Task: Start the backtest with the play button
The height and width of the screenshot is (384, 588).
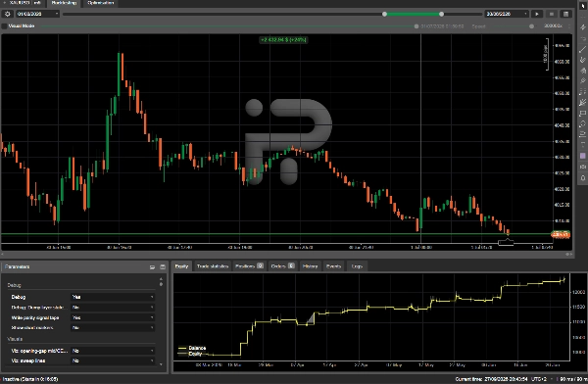Action: point(537,14)
